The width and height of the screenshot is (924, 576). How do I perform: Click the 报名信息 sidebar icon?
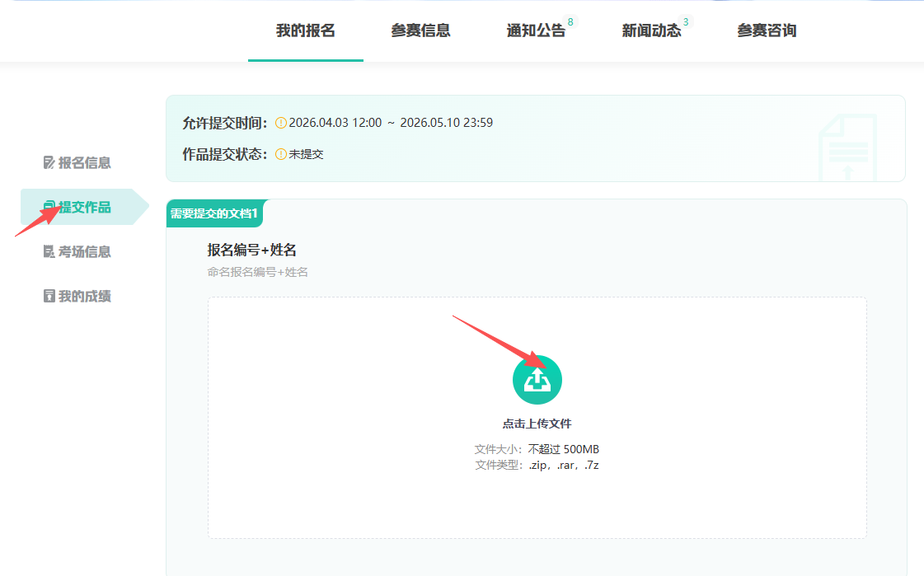tap(49, 163)
